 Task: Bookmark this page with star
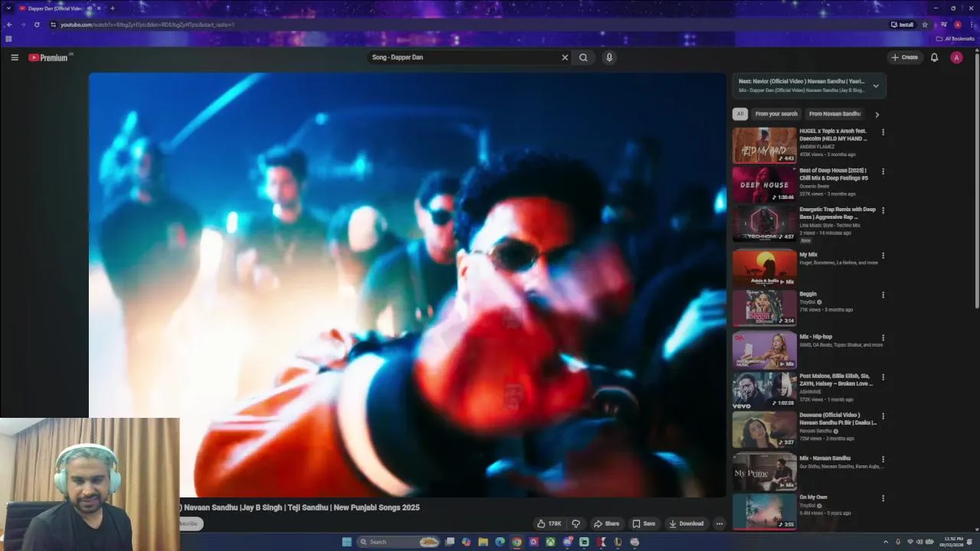pyautogui.click(x=925, y=24)
